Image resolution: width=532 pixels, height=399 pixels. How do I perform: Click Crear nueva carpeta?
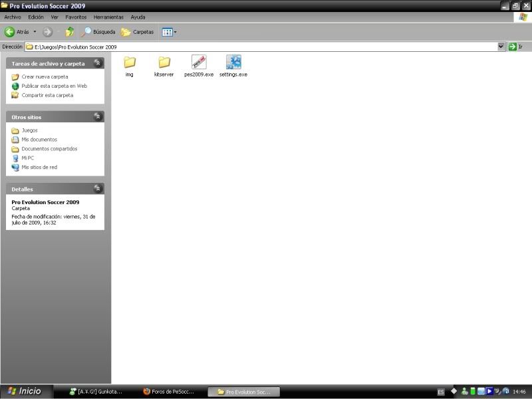click(x=45, y=76)
